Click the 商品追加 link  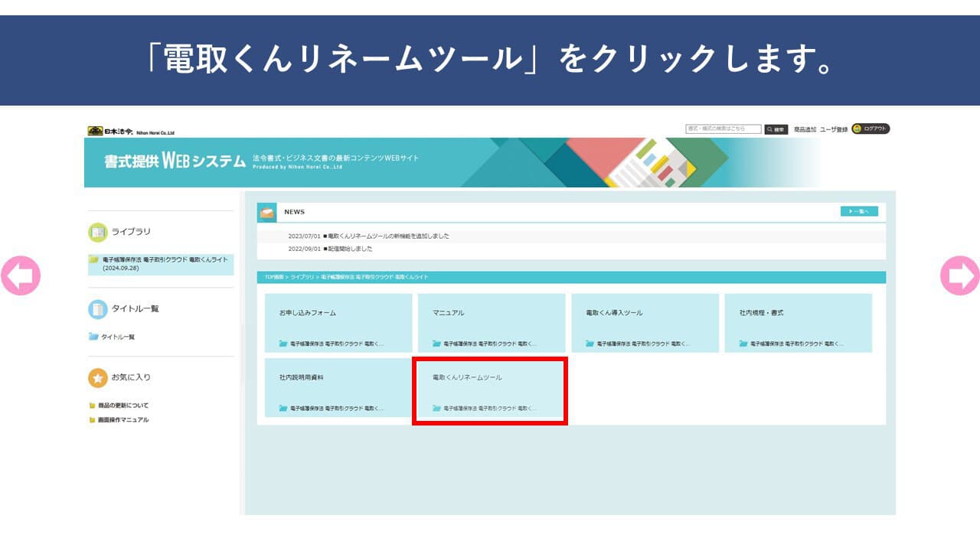pyautogui.click(x=805, y=129)
